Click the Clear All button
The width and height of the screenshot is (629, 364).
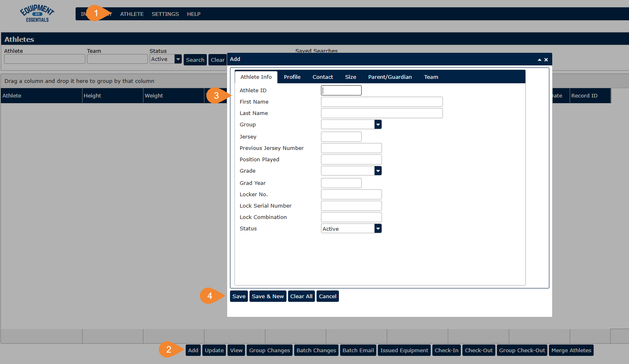tap(301, 296)
